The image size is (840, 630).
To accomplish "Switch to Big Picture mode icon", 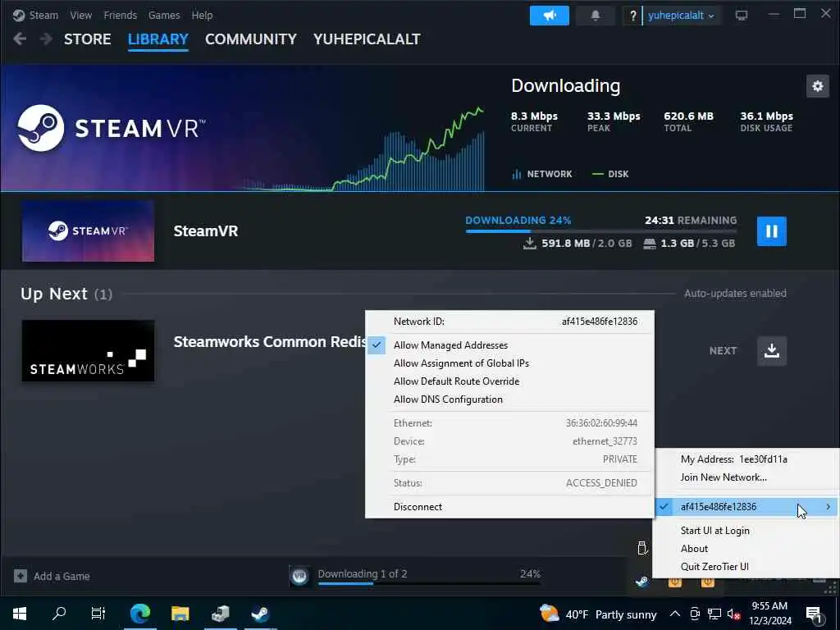I will click(742, 16).
